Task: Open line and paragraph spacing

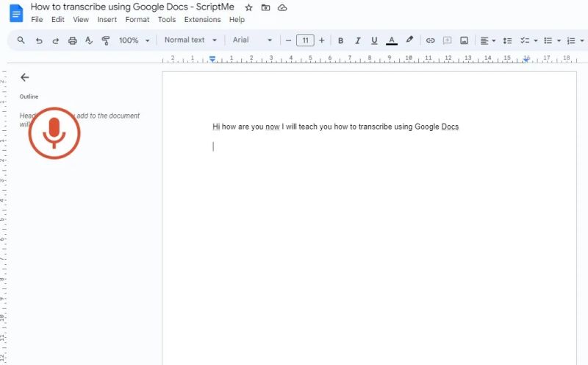Action: coord(507,40)
